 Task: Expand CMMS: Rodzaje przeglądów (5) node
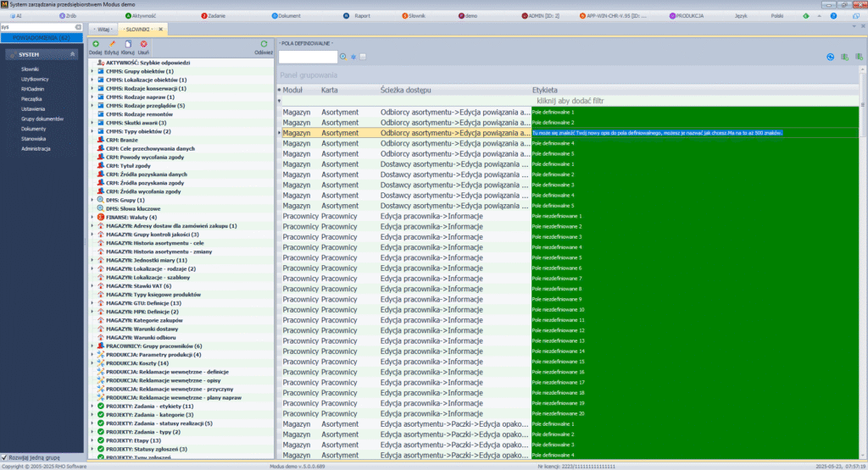pyautogui.click(x=92, y=106)
